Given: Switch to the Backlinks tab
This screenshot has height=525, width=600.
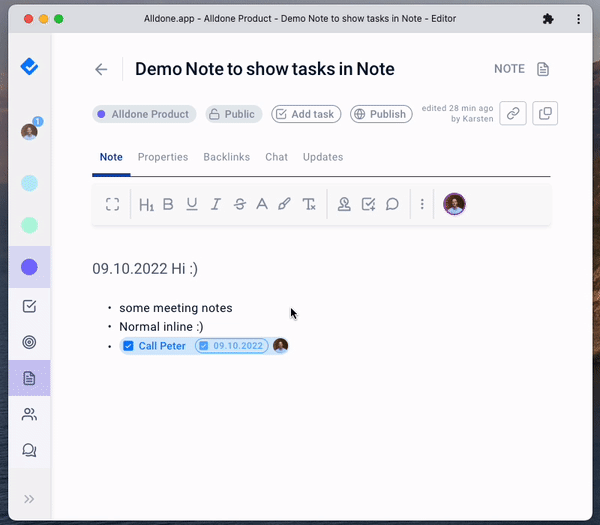Looking at the screenshot, I should point(227,157).
